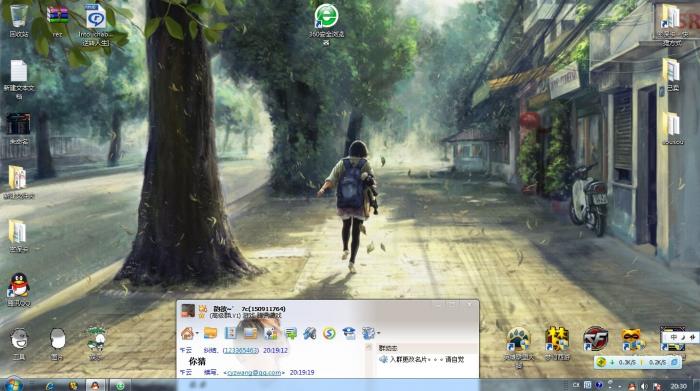Open the new text document icon
Screen dimensions: 700x391
pos(19,71)
